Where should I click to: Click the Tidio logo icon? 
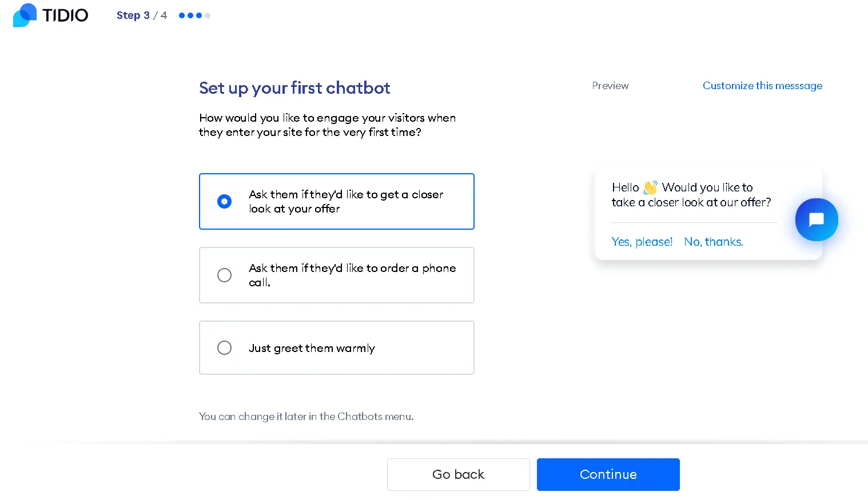[x=25, y=15]
